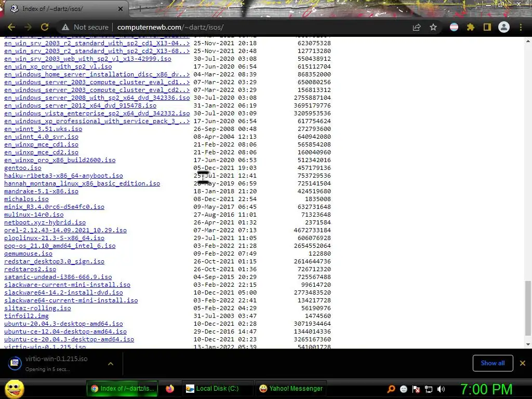Go back to the previous page
Image resolution: width=532 pixels, height=399 pixels.
tap(11, 27)
